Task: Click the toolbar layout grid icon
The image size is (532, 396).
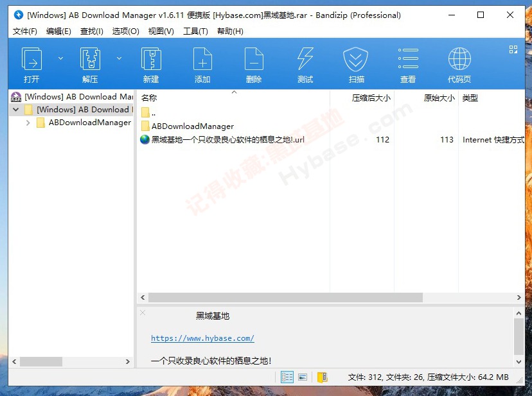Action: pyautogui.click(x=513, y=49)
